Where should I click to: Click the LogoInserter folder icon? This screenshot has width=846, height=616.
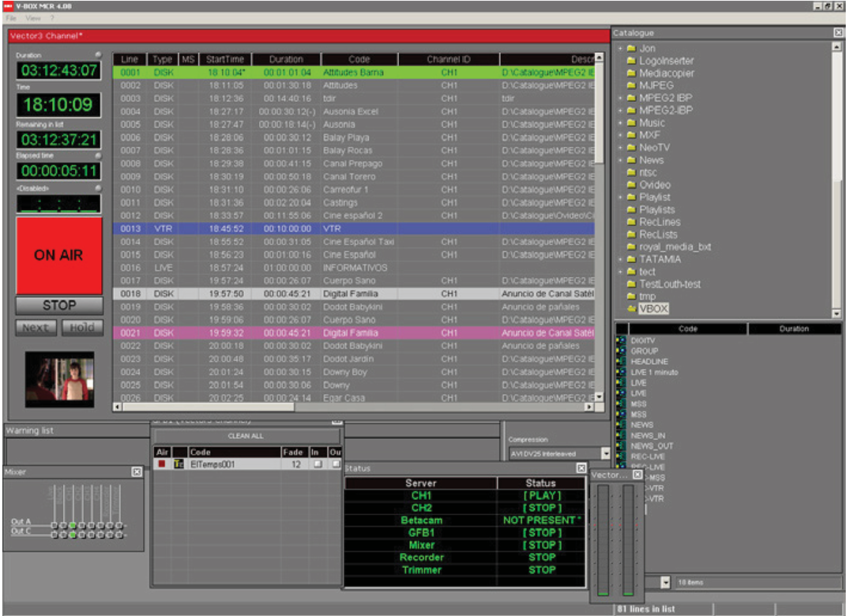630,61
